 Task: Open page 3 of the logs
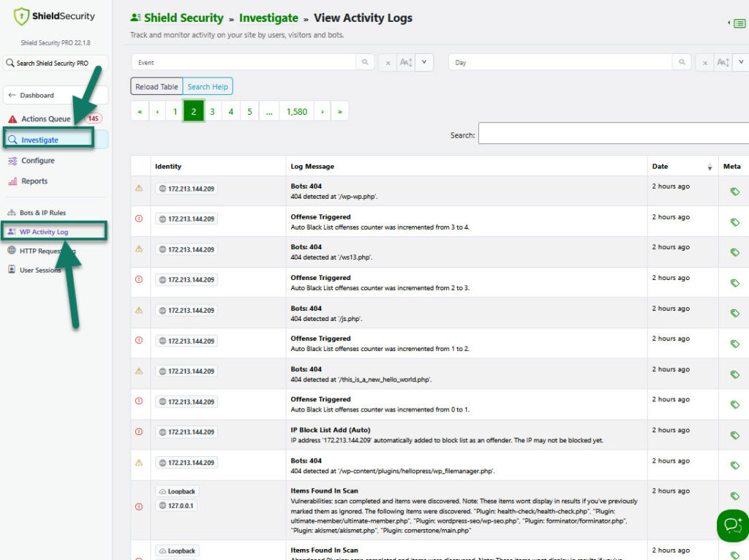click(x=212, y=112)
